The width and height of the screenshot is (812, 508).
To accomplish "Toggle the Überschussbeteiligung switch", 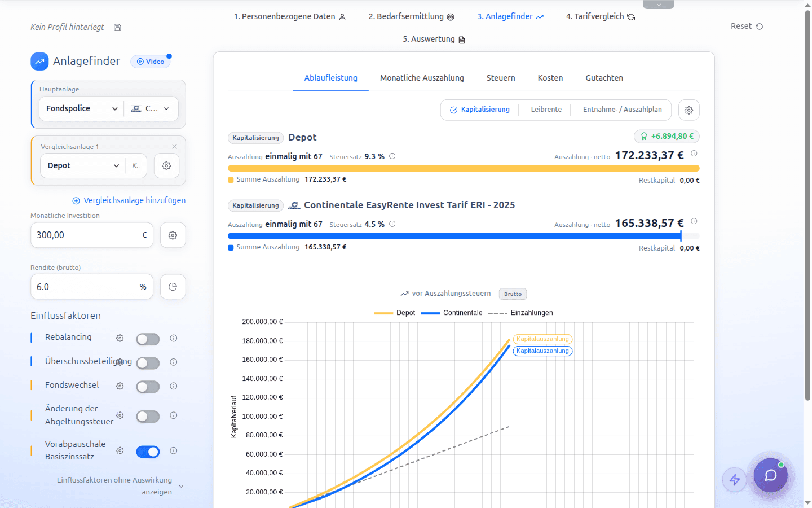I will tap(148, 363).
